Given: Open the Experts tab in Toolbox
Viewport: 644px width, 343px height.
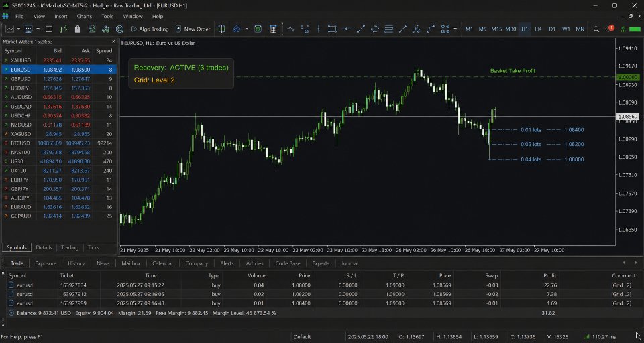Looking at the screenshot, I should (321, 263).
